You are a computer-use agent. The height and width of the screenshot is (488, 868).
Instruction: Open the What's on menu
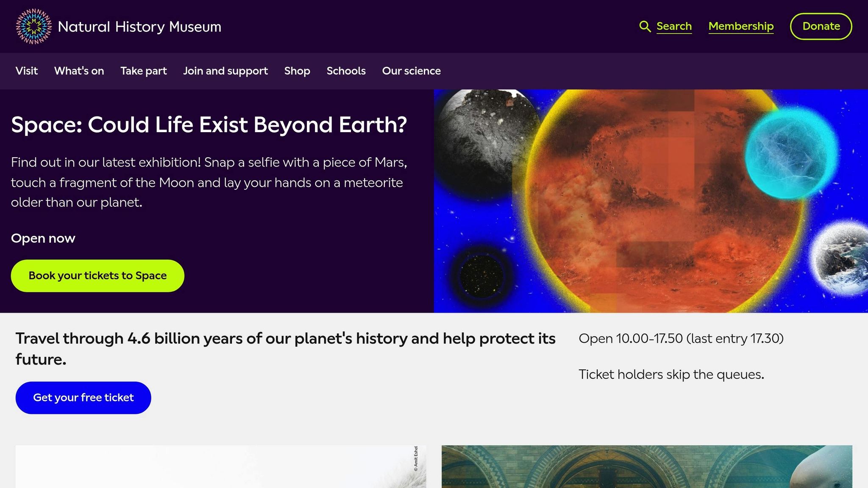click(x=79, y=71)
